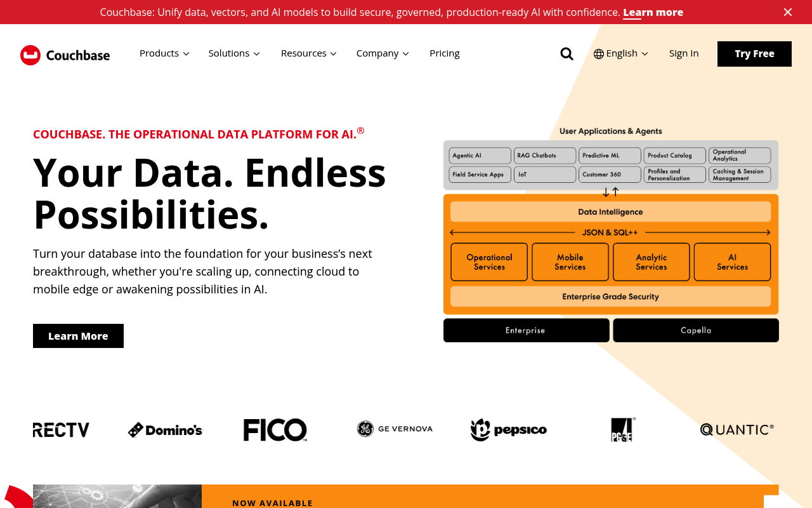Click the FICO logo
The height and width of the screenshot is (508, 812).
pos(275,430)
